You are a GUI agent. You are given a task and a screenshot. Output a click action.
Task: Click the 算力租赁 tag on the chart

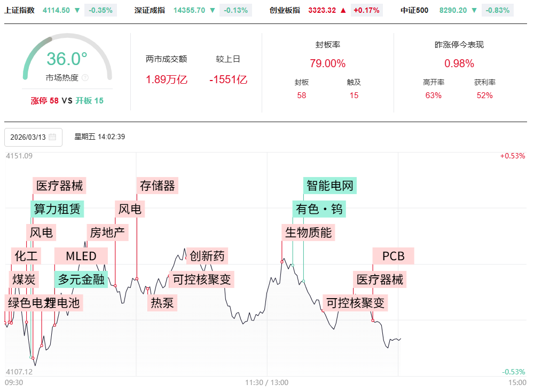58,209
